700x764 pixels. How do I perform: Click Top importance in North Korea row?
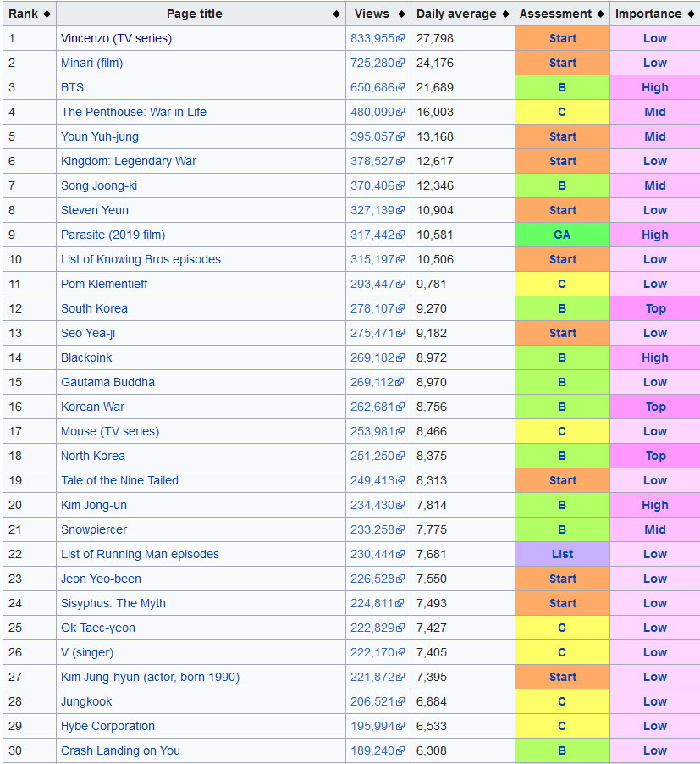click(656, 456)
